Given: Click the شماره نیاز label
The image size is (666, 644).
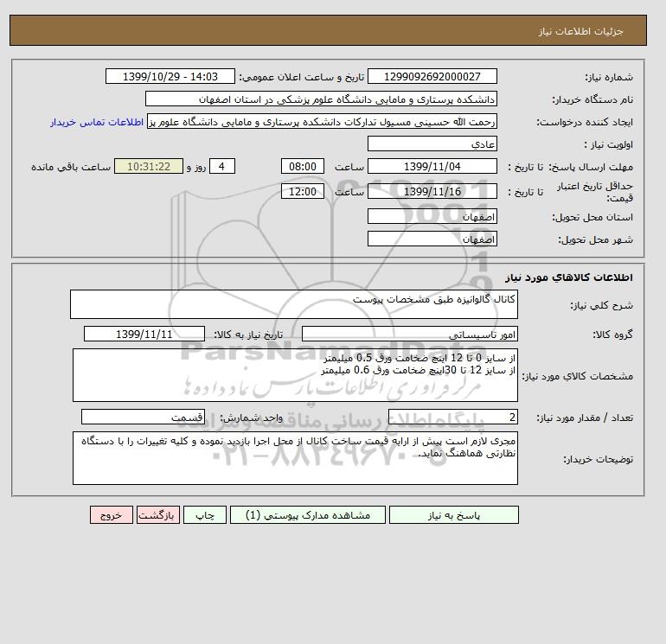Looking at the screenshot, I should click(x=609, y=77).
